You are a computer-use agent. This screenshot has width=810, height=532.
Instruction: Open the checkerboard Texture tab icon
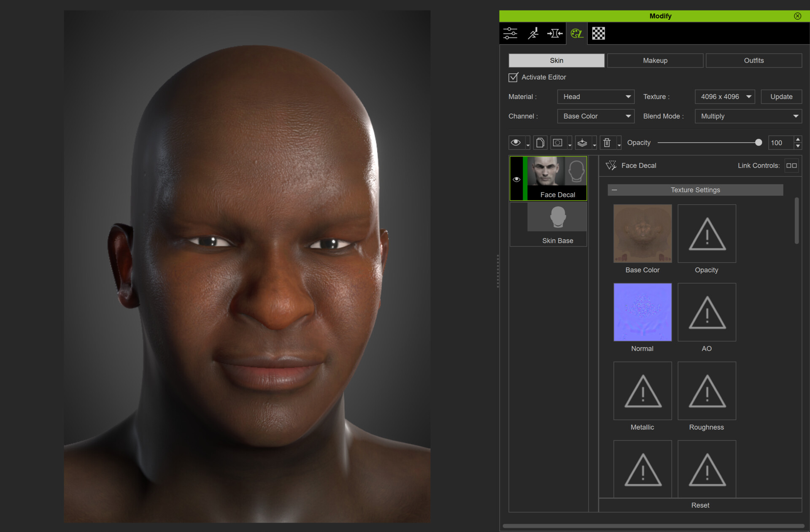[598, 33]
